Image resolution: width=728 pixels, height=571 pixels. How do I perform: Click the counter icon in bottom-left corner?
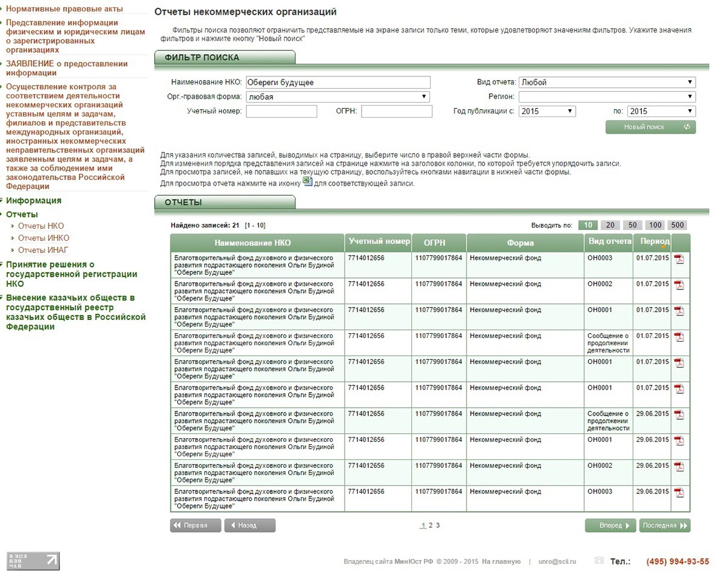(33, 561)
